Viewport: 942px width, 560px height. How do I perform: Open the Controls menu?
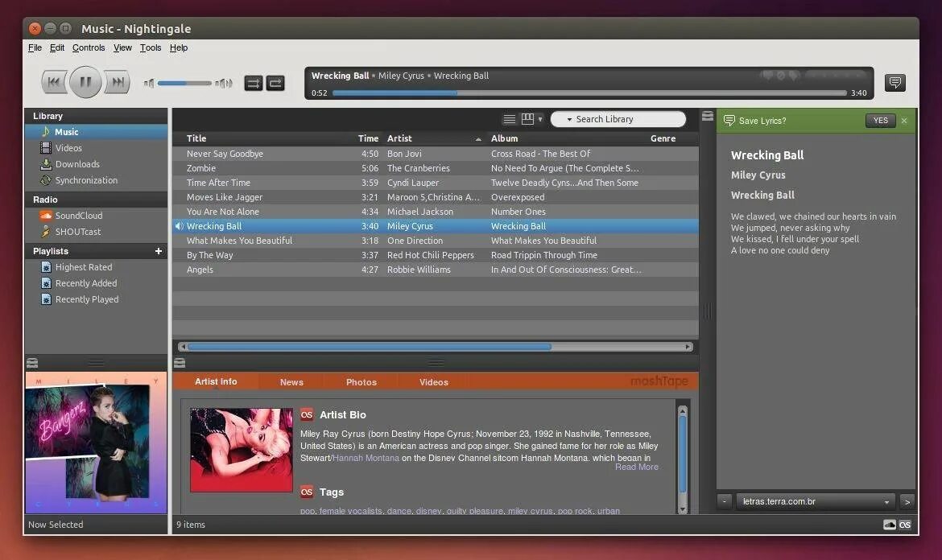(89, 47)
